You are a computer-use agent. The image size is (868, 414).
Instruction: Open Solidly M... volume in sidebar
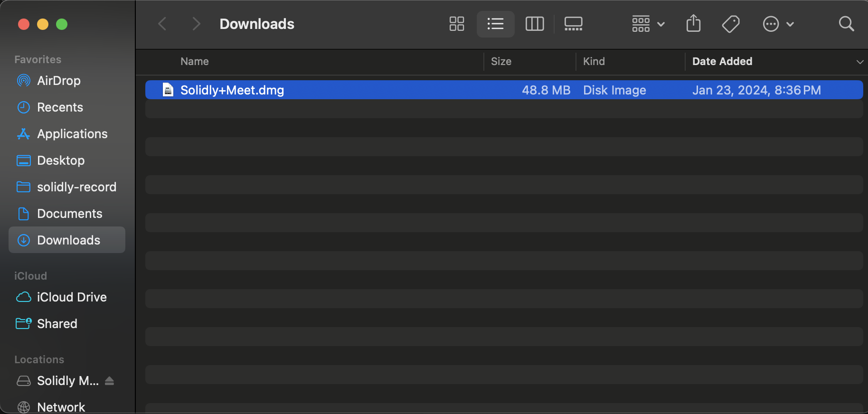68,381
